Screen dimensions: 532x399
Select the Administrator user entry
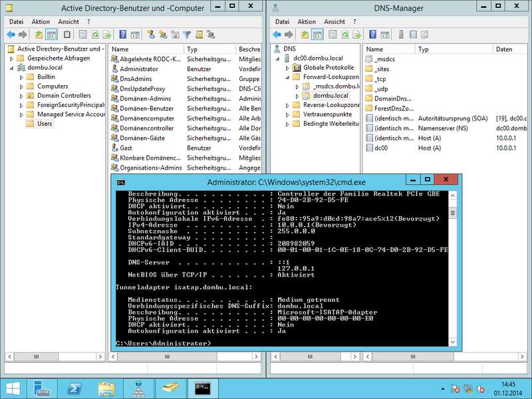point(138,68)
